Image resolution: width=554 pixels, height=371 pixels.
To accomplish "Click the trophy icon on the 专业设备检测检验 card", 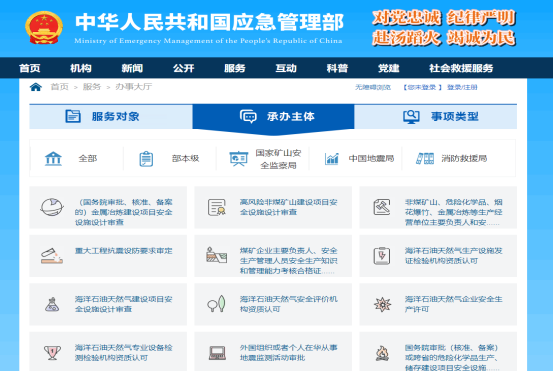I will pyautogui.click(x=52, y=353).
